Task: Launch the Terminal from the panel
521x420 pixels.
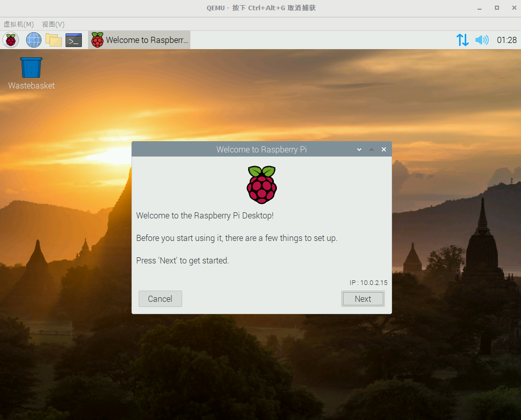Action: (74, 40)
